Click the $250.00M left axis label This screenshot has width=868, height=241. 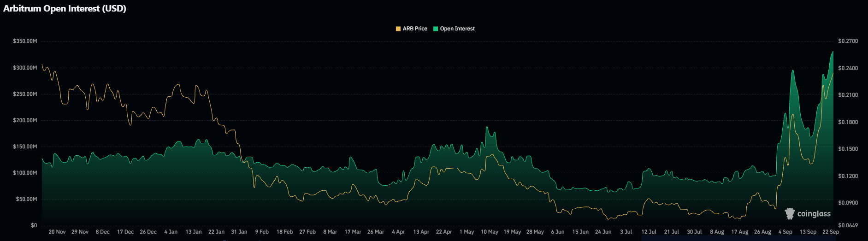[x=25, y=94]
